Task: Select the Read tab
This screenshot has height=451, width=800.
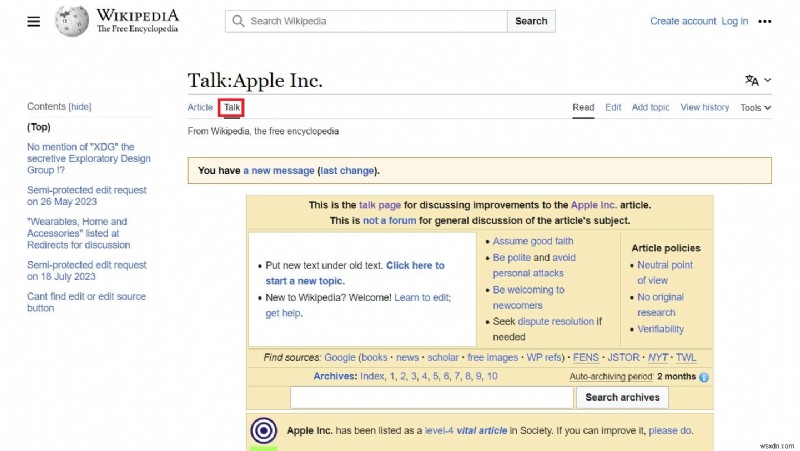Action: point(583,107)
